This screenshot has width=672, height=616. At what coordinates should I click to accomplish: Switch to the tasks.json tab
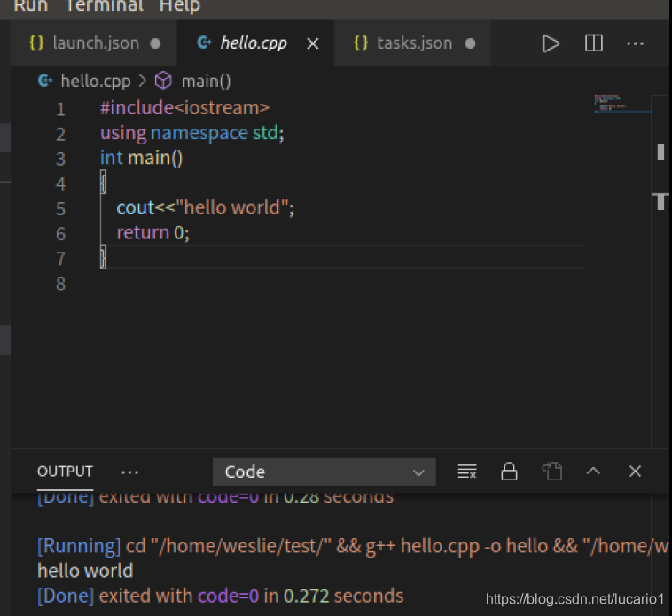(413, 43)
